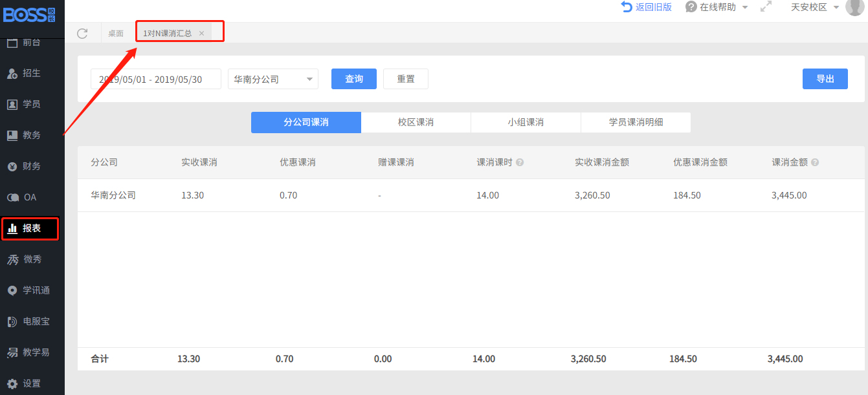Switch to the 校区课消 tab
868x395 pixels.
(x=416, y=122)
